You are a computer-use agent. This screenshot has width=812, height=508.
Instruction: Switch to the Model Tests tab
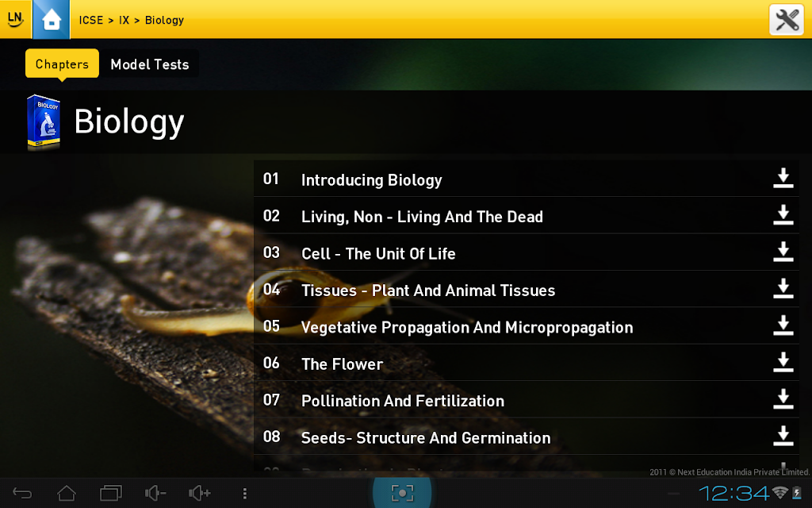point(150,63)
